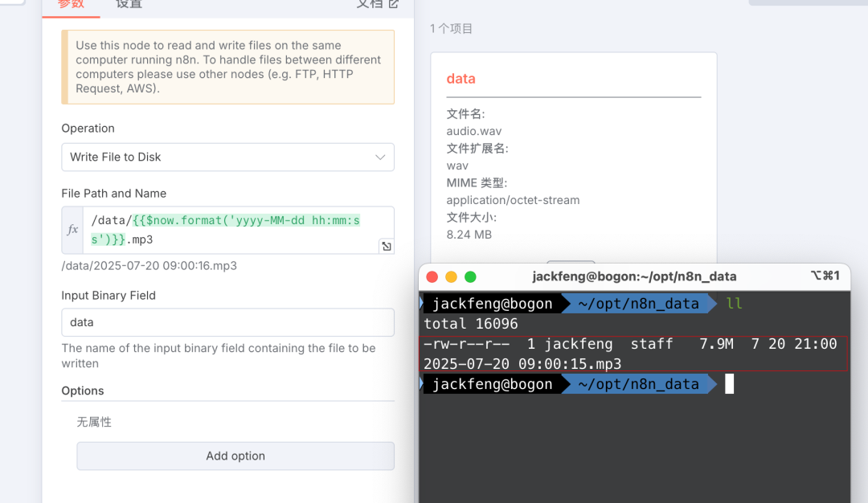Click the application/octet-stream MIME value
Screen dimensions: 868x503
[513, 200]
